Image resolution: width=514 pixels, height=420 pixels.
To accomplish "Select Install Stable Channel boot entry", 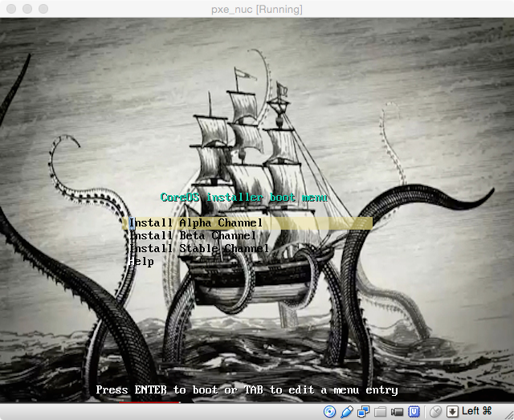I will click(199, 248).
